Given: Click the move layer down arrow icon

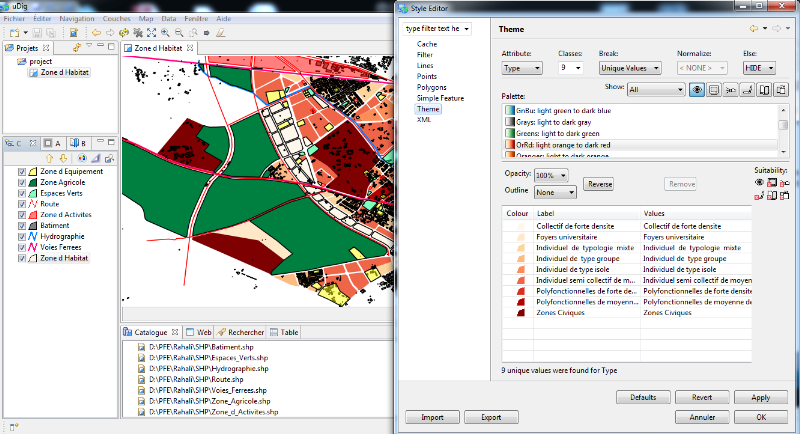Looking at the screenshot, I should pyautogui.click(x=63, y=158).
